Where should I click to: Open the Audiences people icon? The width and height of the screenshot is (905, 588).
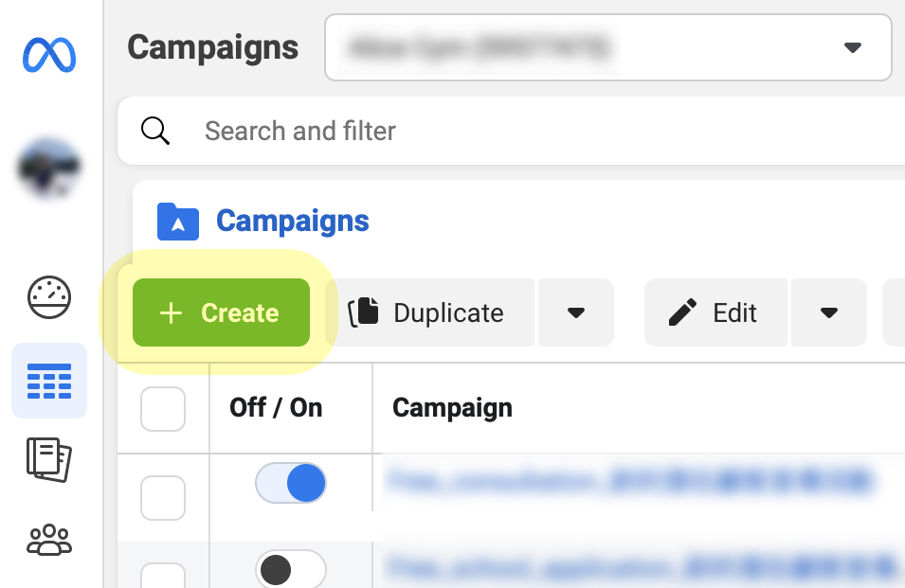click(x=49, y=540)
